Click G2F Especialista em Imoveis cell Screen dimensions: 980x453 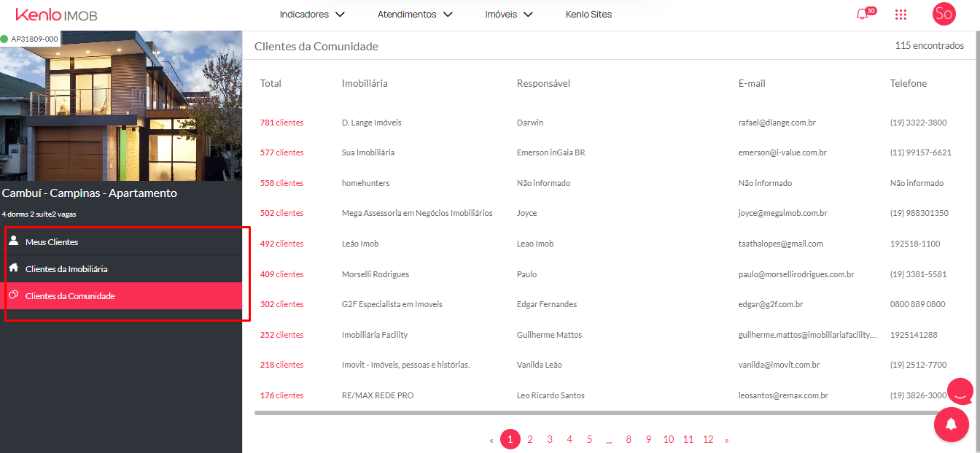[x=392, y=304]
